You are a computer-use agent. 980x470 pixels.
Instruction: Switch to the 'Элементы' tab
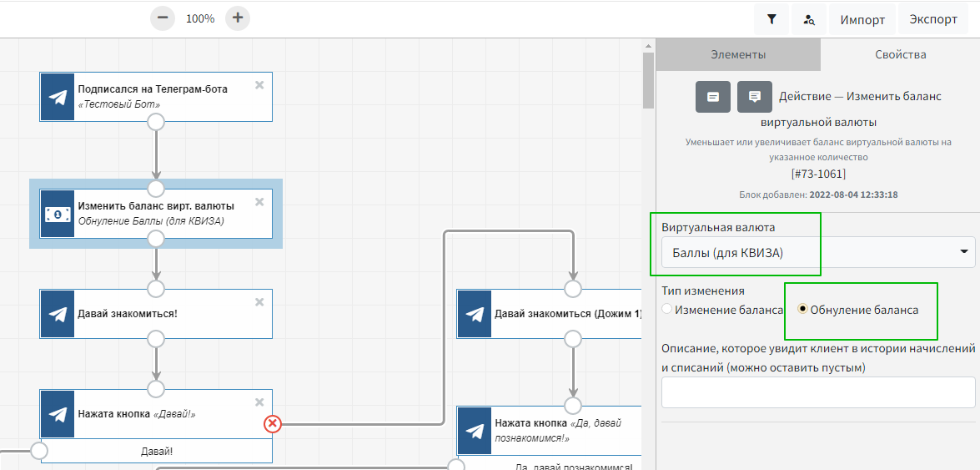pos(738,55)
